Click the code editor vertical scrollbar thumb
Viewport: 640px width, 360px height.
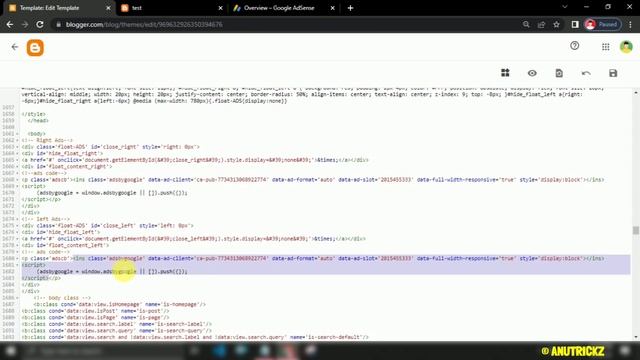click(636, 231)
